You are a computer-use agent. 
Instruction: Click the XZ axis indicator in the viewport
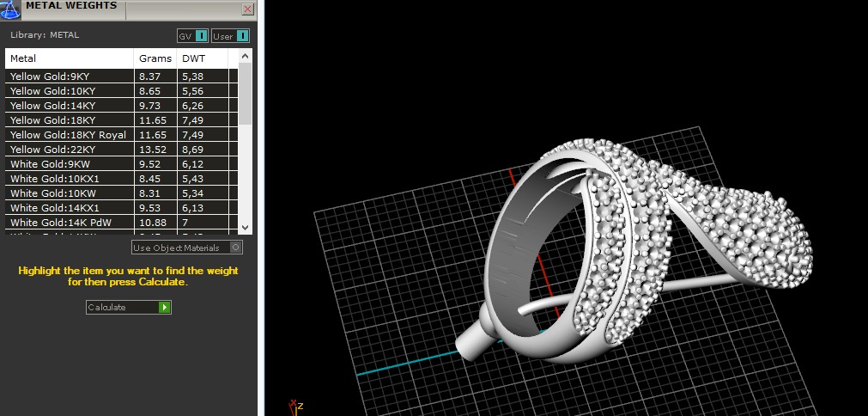pyautogui.click(x=297, y=407)
